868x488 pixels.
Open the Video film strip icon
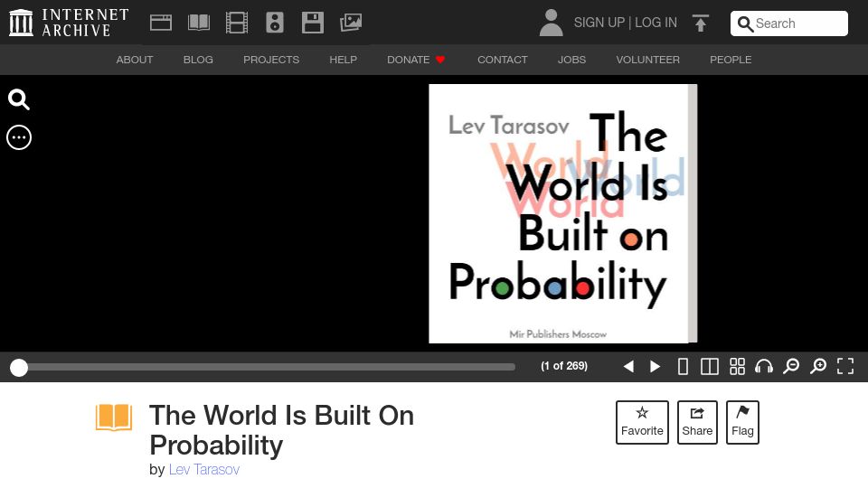point(237,23)
